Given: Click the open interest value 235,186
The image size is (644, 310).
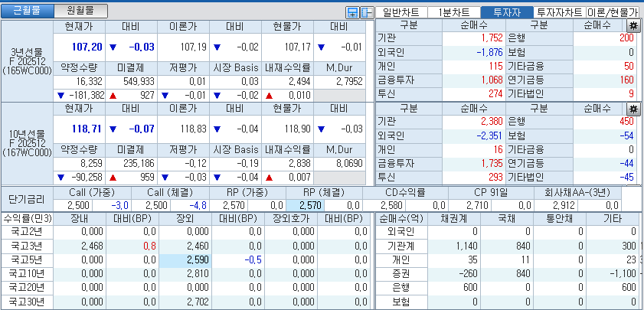Looking at the screenshot, I should [x=139, y=164].
